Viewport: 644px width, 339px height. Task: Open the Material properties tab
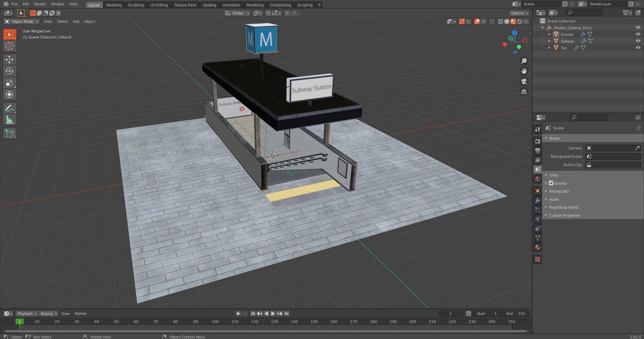538,247
